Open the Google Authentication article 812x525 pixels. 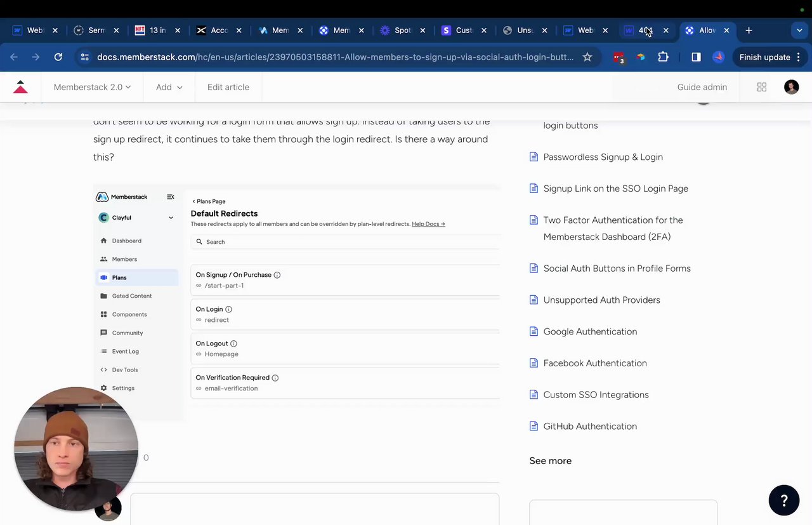click(x=590, y=331)
